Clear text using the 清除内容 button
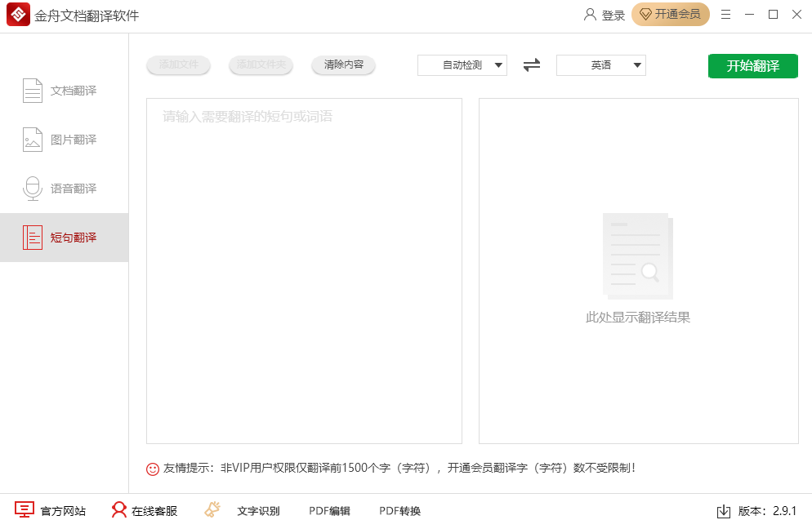 [343, 65]
